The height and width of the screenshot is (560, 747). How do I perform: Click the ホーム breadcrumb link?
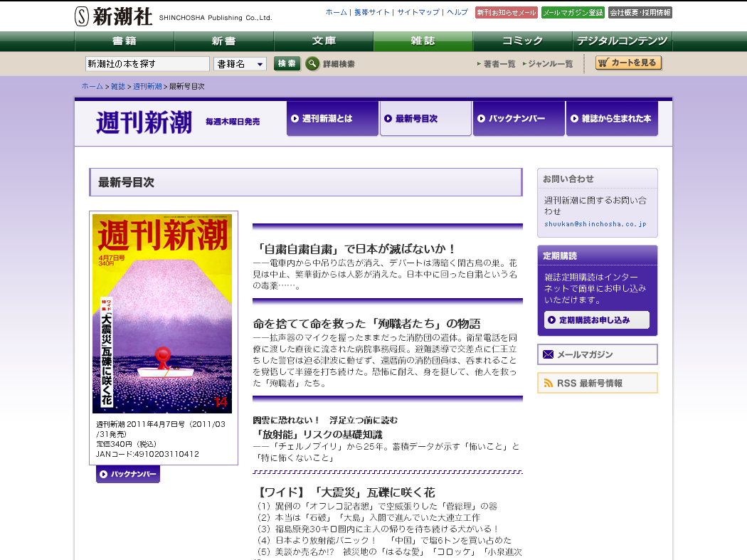pyautogui.click(x=92, y=86)
